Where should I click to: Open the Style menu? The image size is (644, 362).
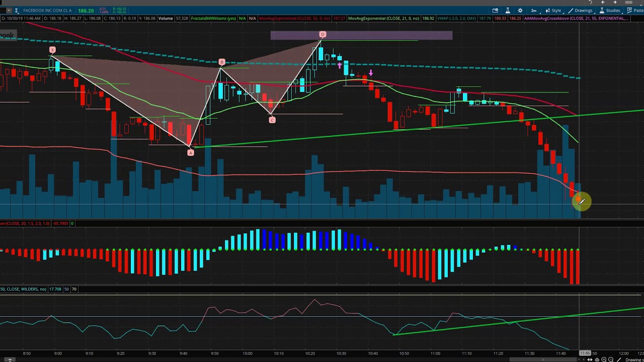pyautogui.click(x=553, y=11)
